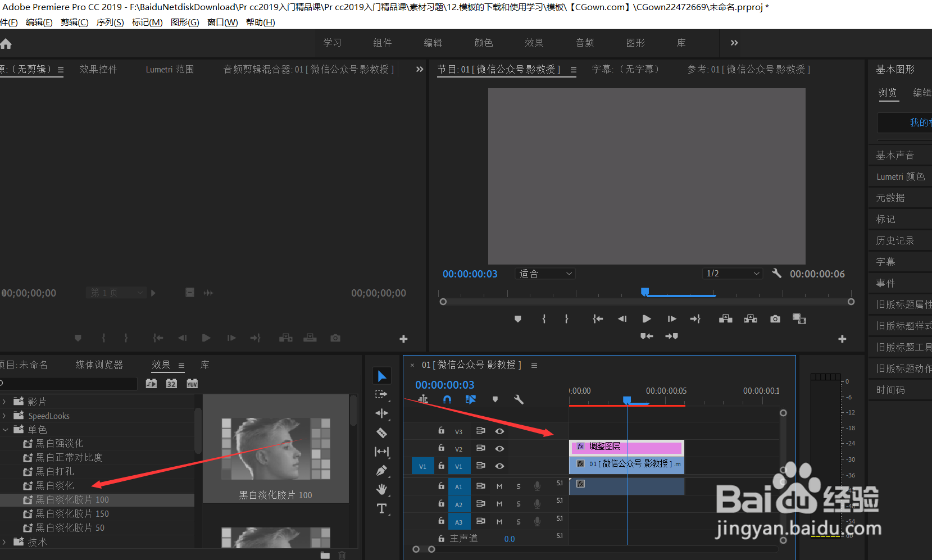This screenshot has height=560, width=932.
Task: Solo the A2 audio track
Action: coord(519,504)
